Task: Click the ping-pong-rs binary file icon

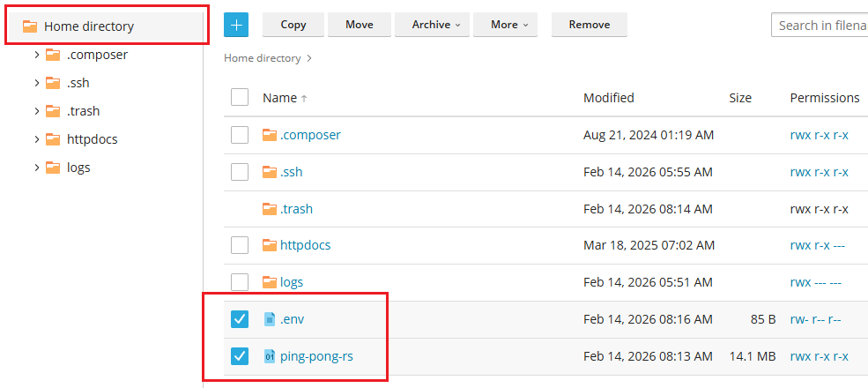Action: pyautogui.click(x=270, y=356)
